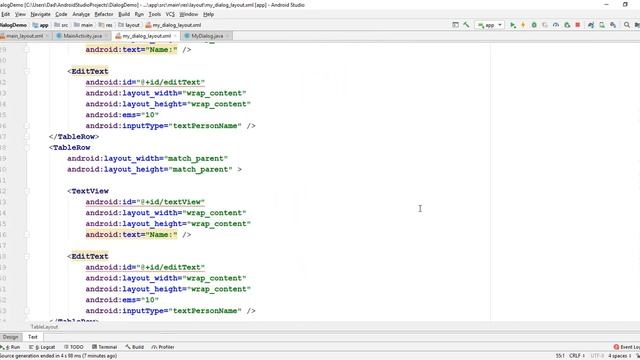Open the TODO tool window
The image size is (640, 360).
(73, 347)
